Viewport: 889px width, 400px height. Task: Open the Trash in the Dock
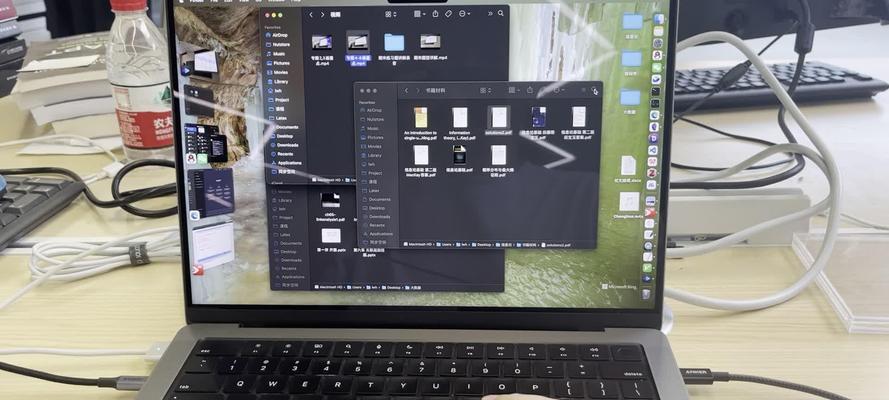[x=646, y=293]
